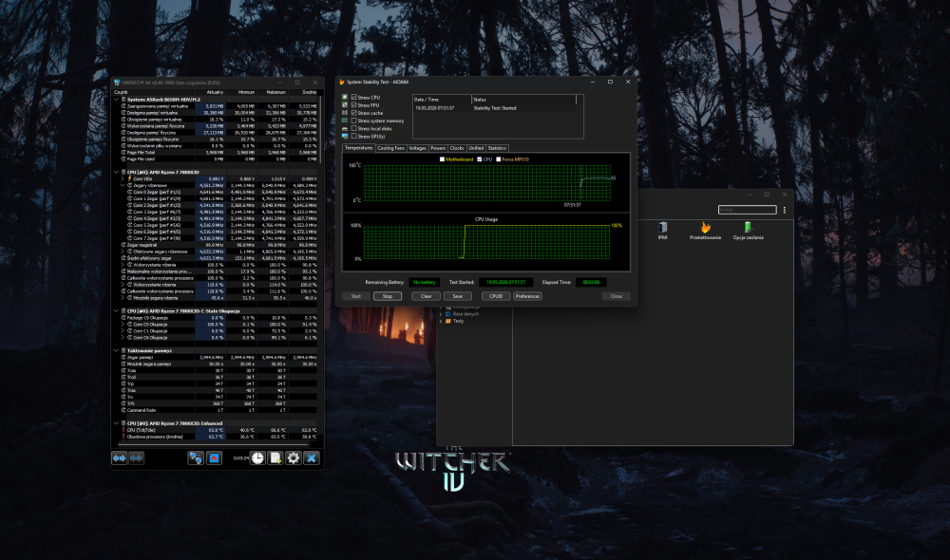Viewport: 950px width, 560px height.
Task: Open HWiNFO network monitors icon
Action: (x=196, y=458)
